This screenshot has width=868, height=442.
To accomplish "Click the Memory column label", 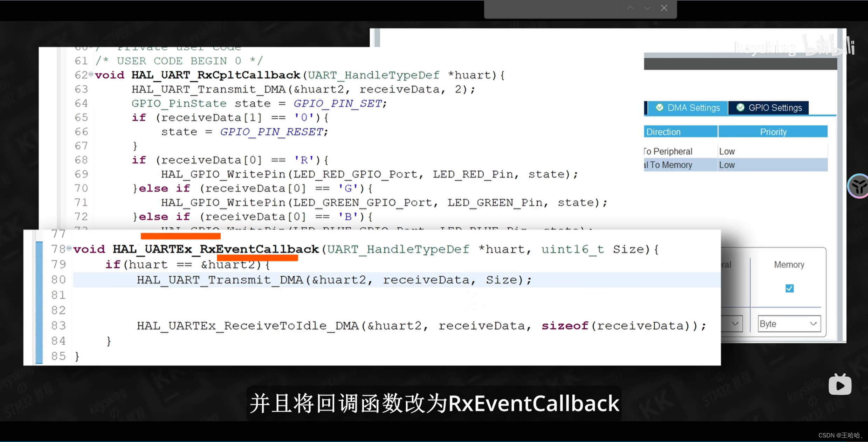I will [x=789, y=264].
